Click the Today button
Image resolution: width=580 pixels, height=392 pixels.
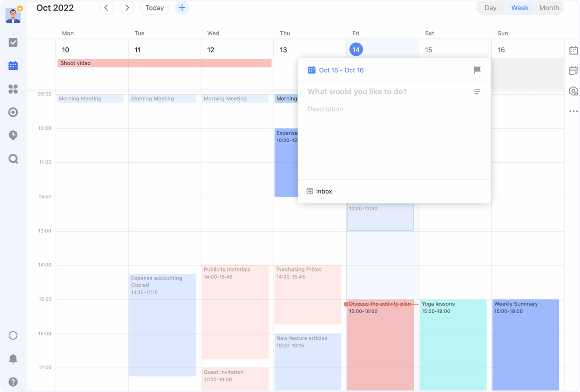point(154,8)
